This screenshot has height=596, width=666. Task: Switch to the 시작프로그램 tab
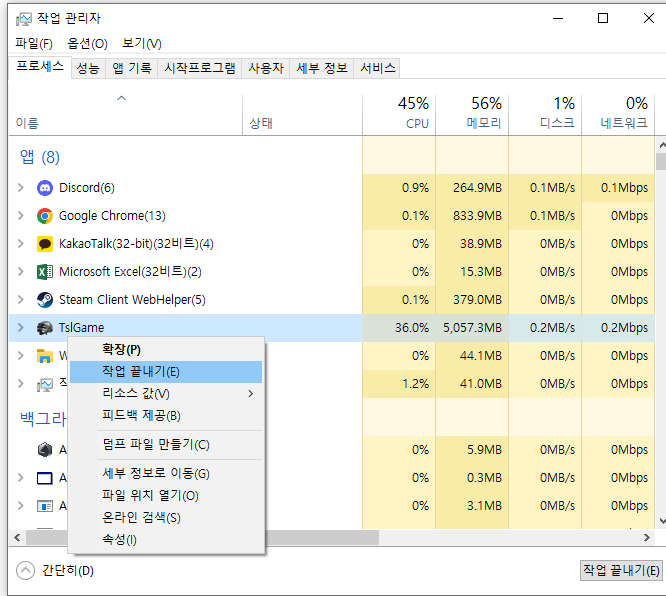click(x=200, y=68)
